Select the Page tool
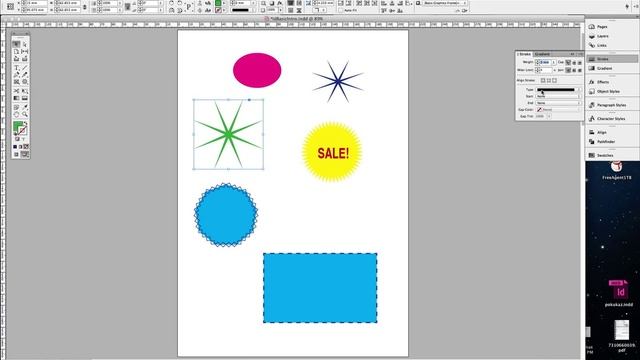 coord(16,52)
